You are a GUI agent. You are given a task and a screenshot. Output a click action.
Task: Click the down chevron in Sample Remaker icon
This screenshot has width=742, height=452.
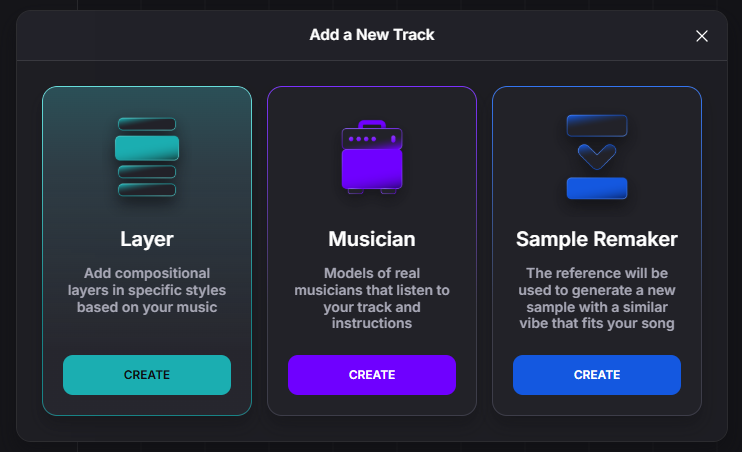(597, 156)
